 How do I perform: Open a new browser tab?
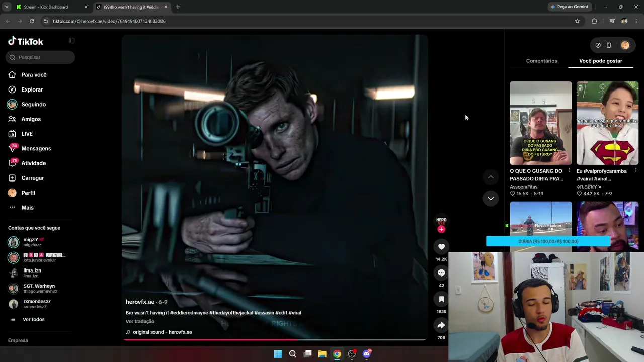[178, 7]
